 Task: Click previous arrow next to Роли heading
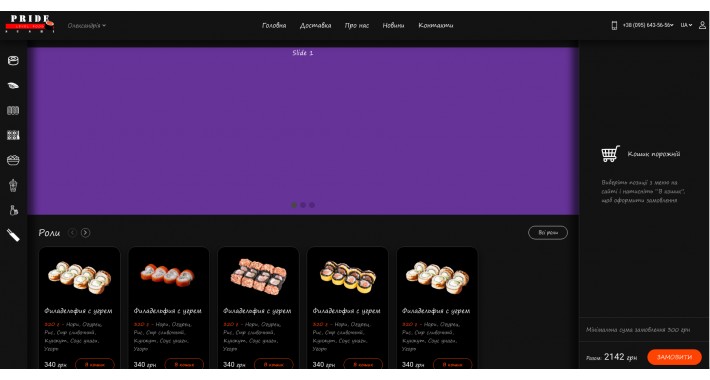(x=72, y=233)
